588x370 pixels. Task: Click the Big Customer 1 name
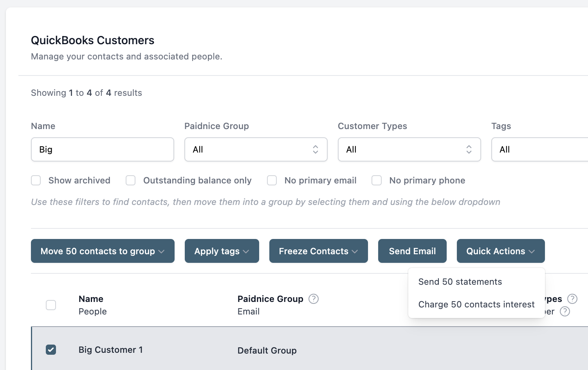point(111,350)
